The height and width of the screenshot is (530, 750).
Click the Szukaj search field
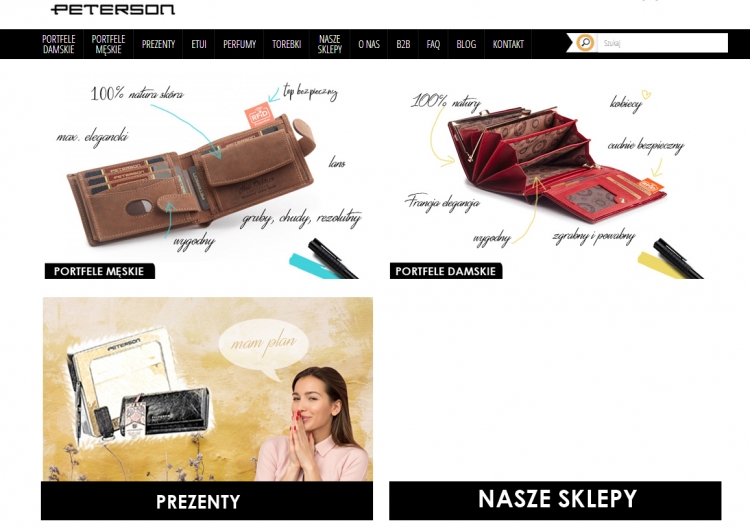pyautogui.click(x=662, y=43)
